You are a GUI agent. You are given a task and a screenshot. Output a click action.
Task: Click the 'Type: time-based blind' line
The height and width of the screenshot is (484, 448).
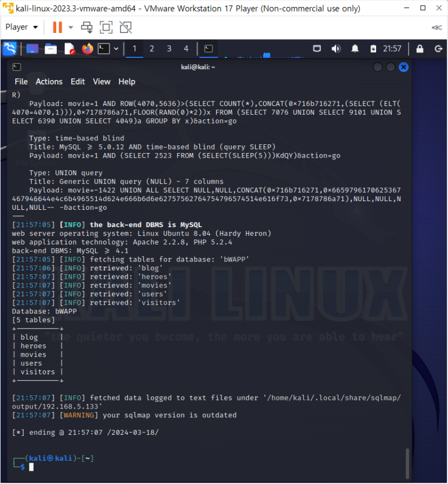(x=77, y=139)
